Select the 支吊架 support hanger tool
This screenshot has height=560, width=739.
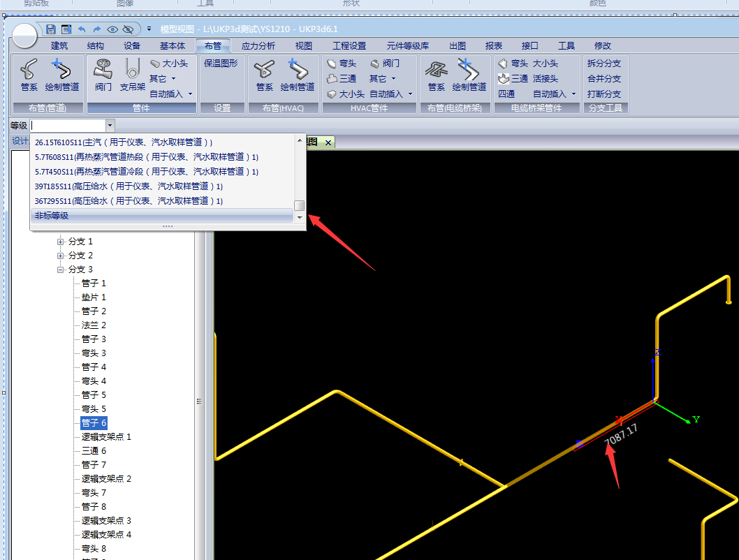point(132,75)
